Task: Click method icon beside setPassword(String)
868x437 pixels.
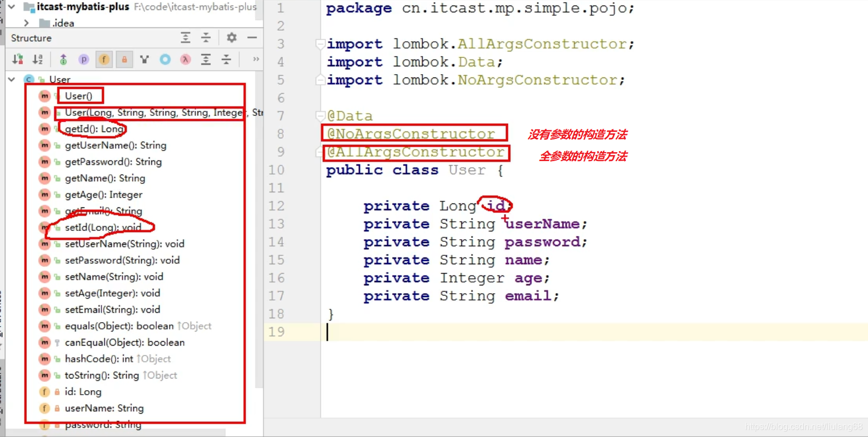Action: click(44, 260)
